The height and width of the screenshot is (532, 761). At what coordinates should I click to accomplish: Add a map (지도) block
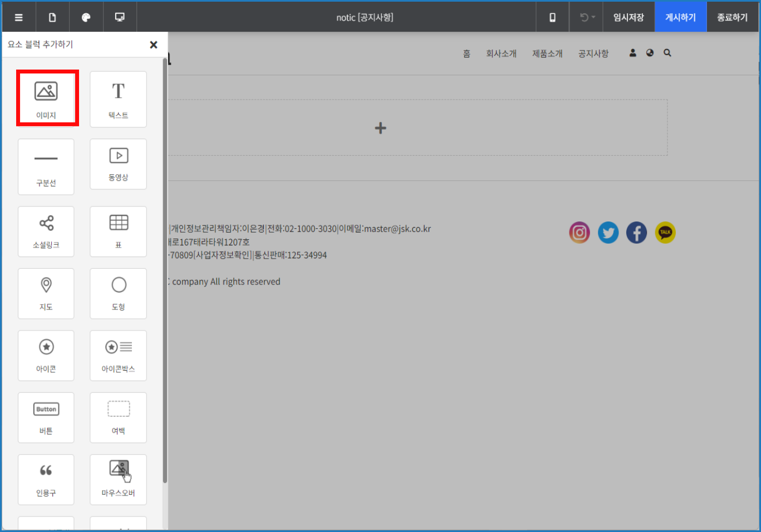tap(46, 293)
